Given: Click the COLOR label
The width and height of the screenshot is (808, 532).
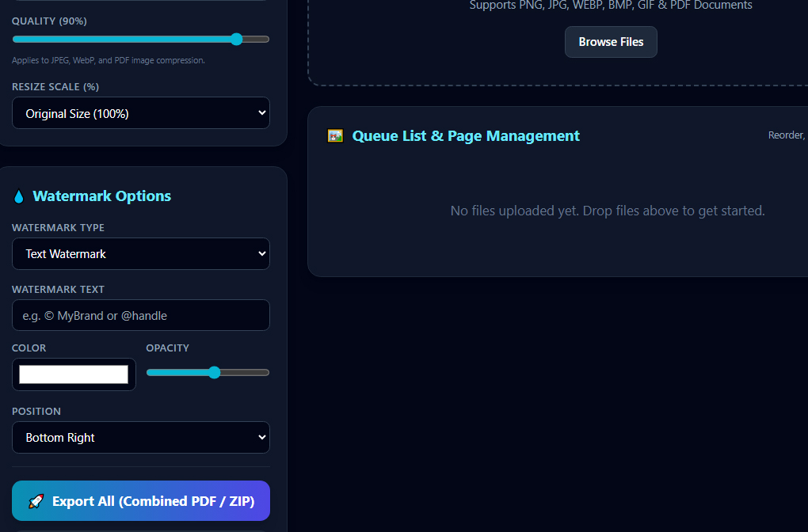Looking at the screenshot, I should tap(29, 348).
